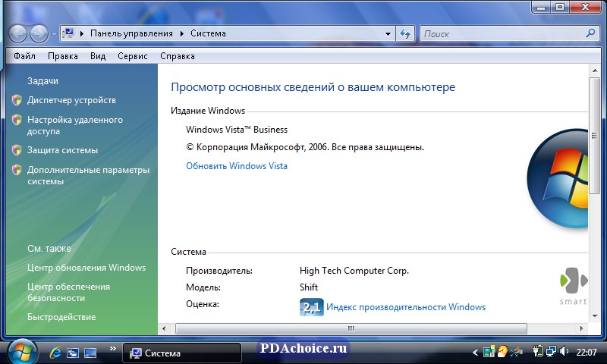Expand the recent pages dropdown arrow
Viewport: 607px width, 364px height.
[54, 33]
